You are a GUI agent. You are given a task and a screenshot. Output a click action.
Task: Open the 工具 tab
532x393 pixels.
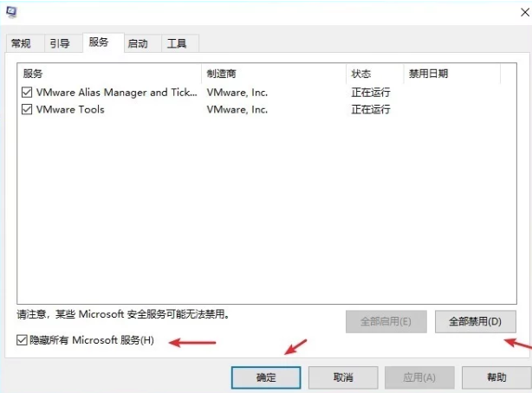point(177,43)
